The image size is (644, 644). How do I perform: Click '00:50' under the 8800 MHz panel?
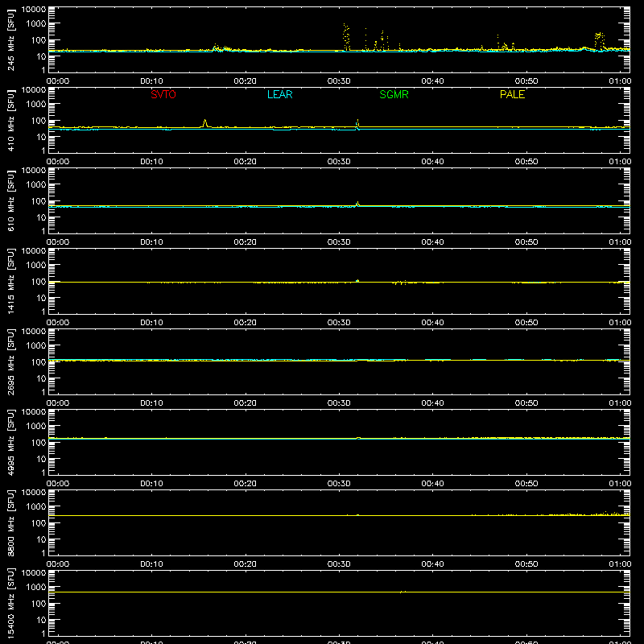[x=526, y=564]
